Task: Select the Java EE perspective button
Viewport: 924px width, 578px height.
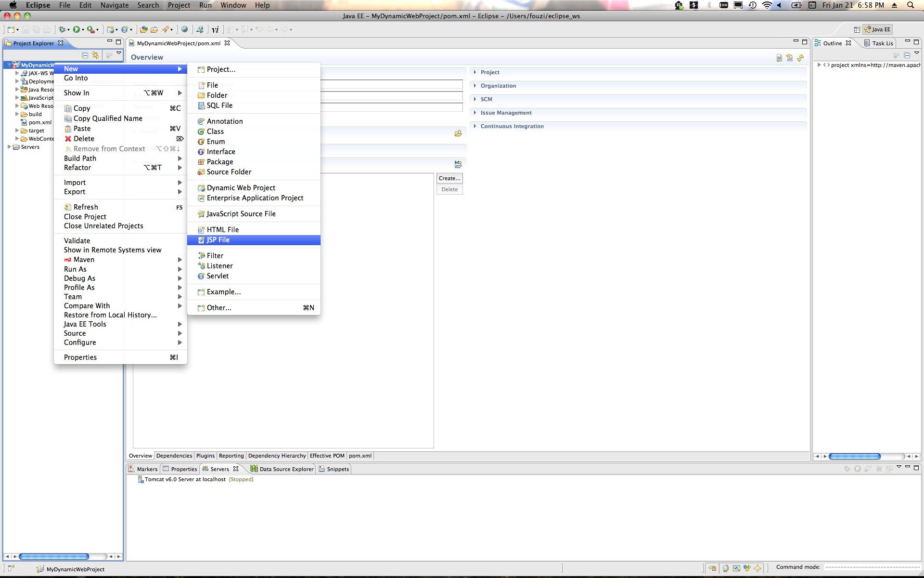Action: pyautogui.click(x=878, y=29)
